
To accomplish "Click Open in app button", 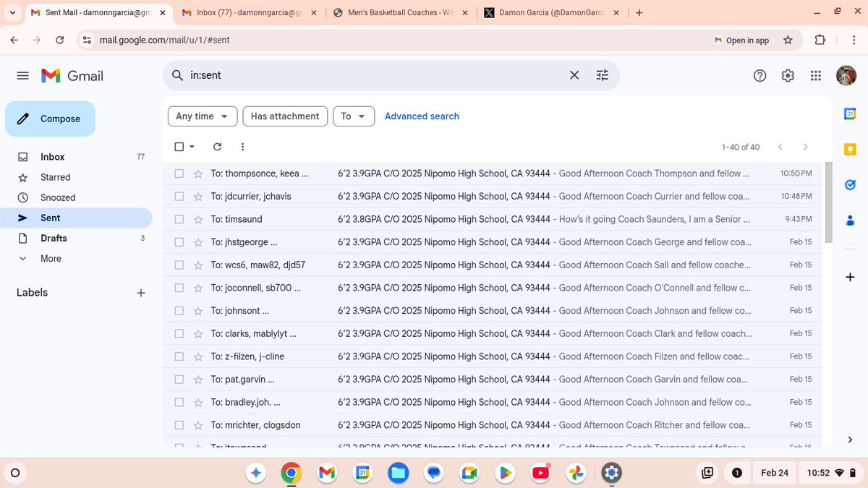I will point(742,40).
